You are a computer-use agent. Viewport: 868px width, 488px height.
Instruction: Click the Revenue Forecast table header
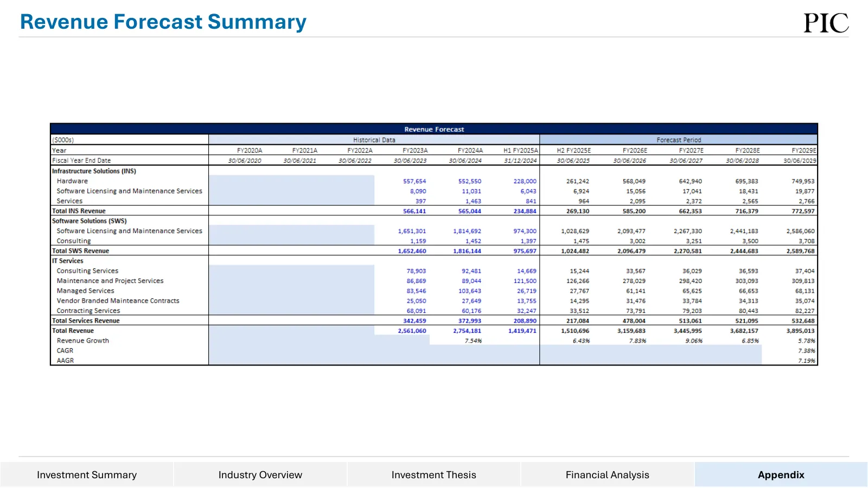click(434, 129)
